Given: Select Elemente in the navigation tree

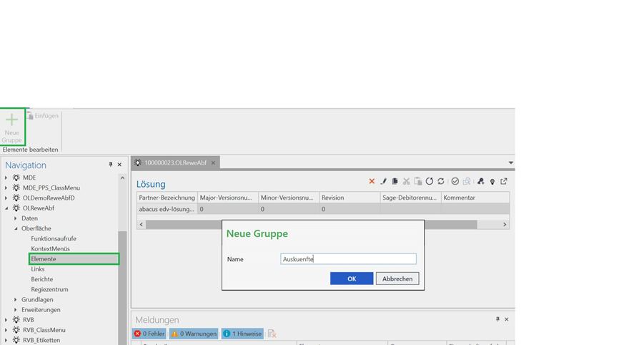Looking at the screenshot, I should [44, 259].
